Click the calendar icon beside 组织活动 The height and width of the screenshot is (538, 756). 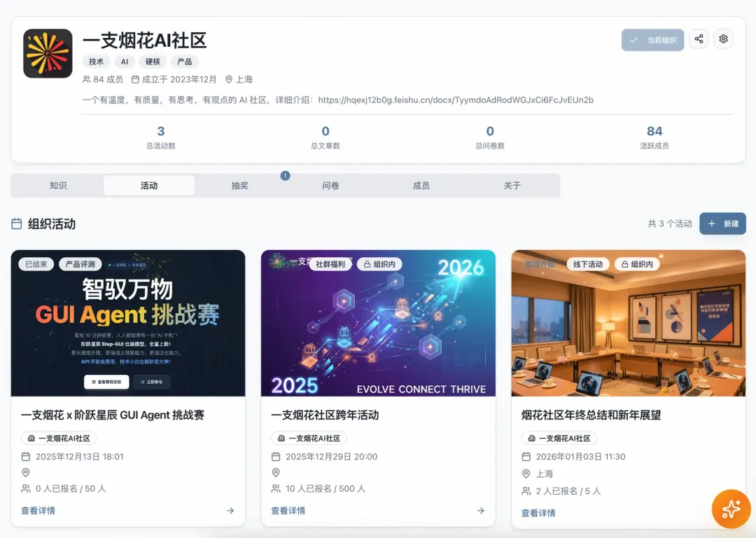[17, 224]
